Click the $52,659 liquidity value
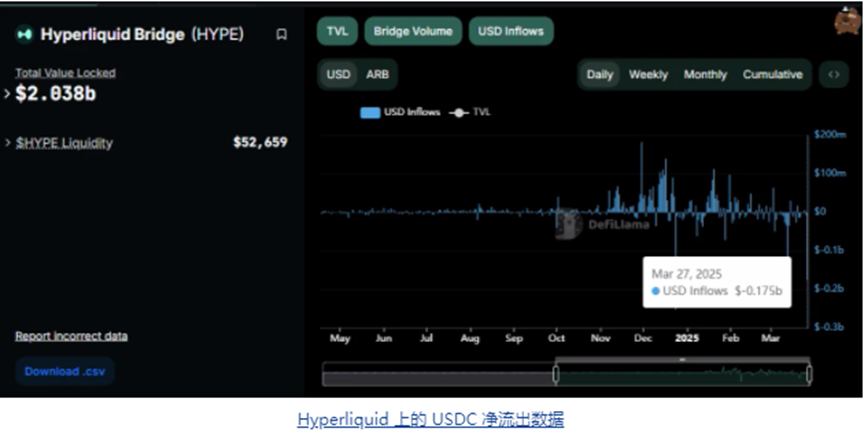This screenshot has height=432, width=864. 260,143
